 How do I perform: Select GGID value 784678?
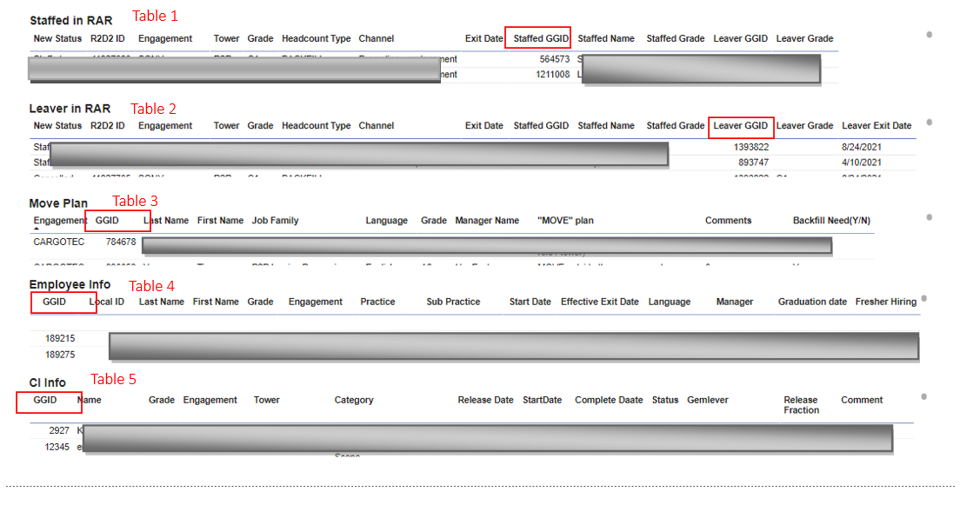click(121, 242)
